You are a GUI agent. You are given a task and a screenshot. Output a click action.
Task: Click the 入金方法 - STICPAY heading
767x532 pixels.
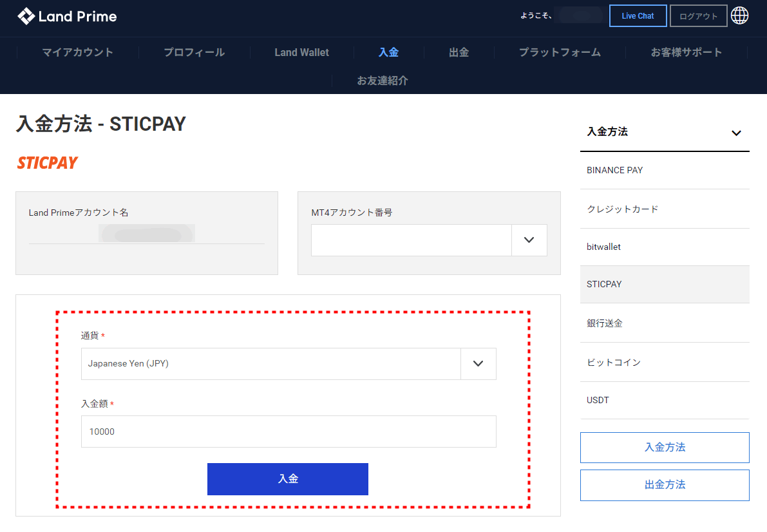coord(100,124)
